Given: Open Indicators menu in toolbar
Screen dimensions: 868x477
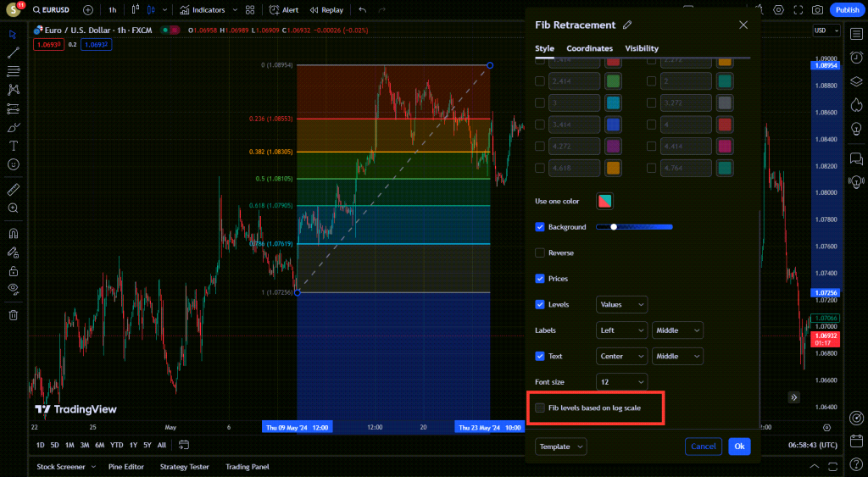Looking at the screenshot, I should (203, 10).
